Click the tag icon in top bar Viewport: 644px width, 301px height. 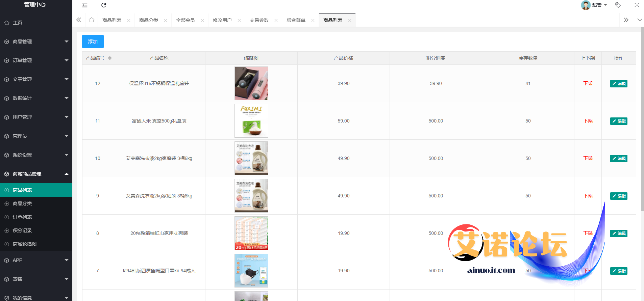618,5
